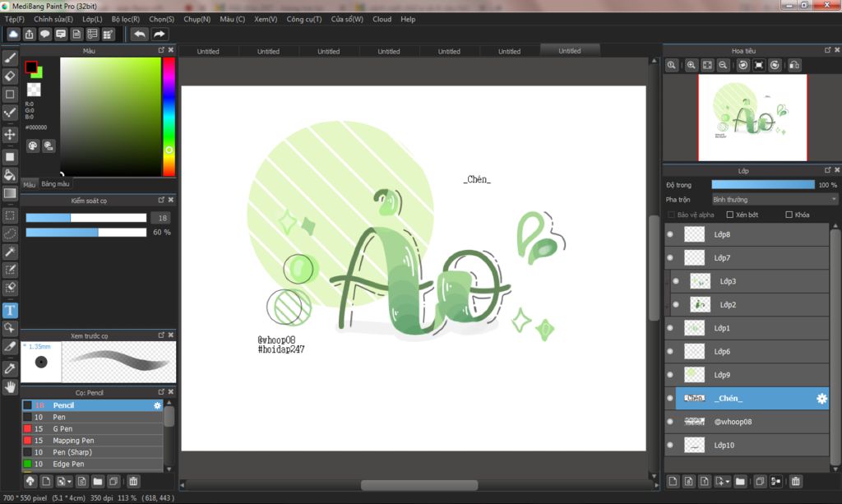Open the Help menu

pyautogui.click(x=408, y=20)
